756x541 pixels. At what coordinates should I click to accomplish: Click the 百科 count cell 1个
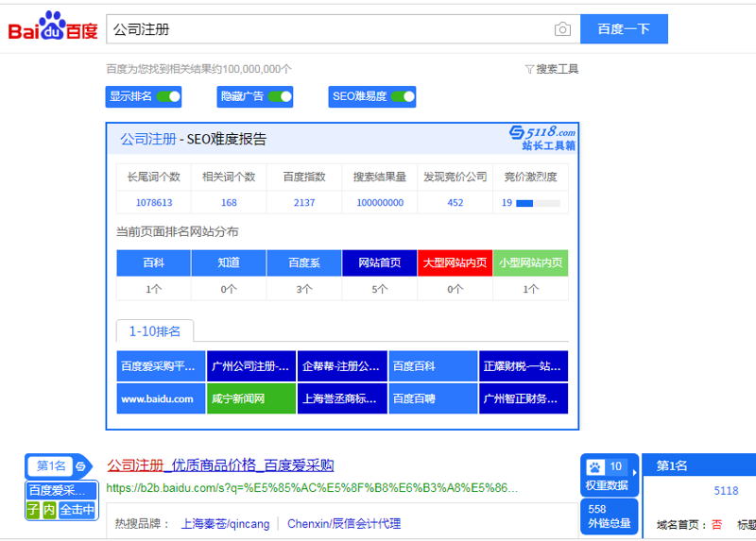pyautogui.click(x=154, y=289)
